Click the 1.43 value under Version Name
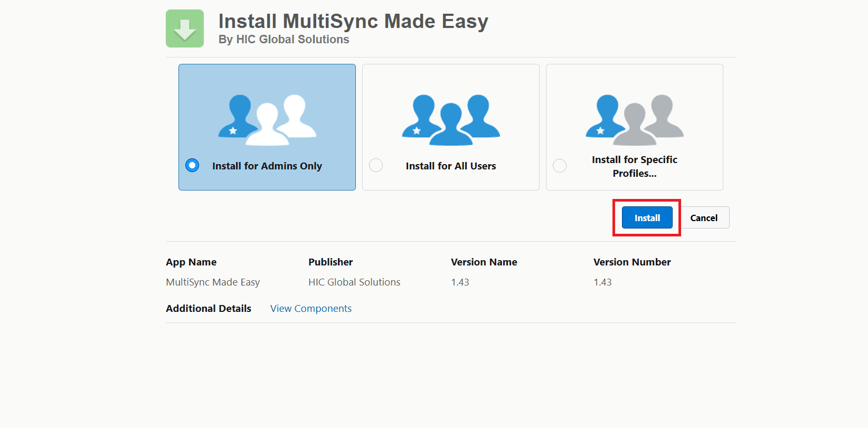This screenshot has height=428, width=868. (460, 282)
